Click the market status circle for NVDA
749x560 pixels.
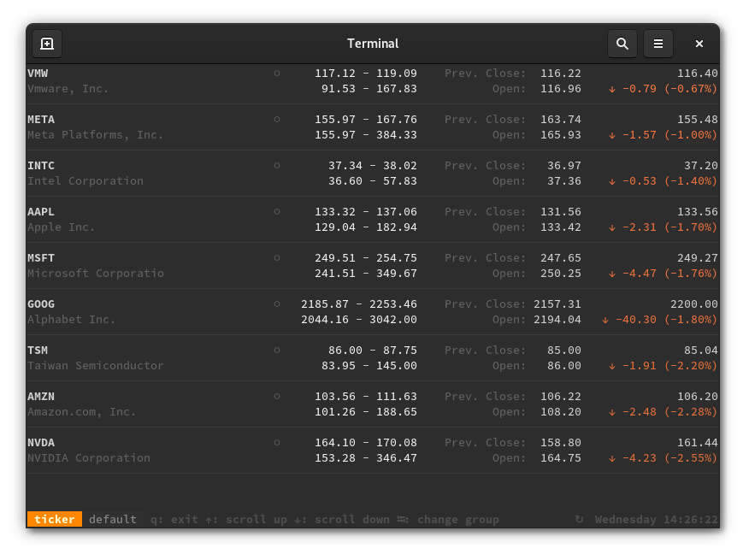277,443
